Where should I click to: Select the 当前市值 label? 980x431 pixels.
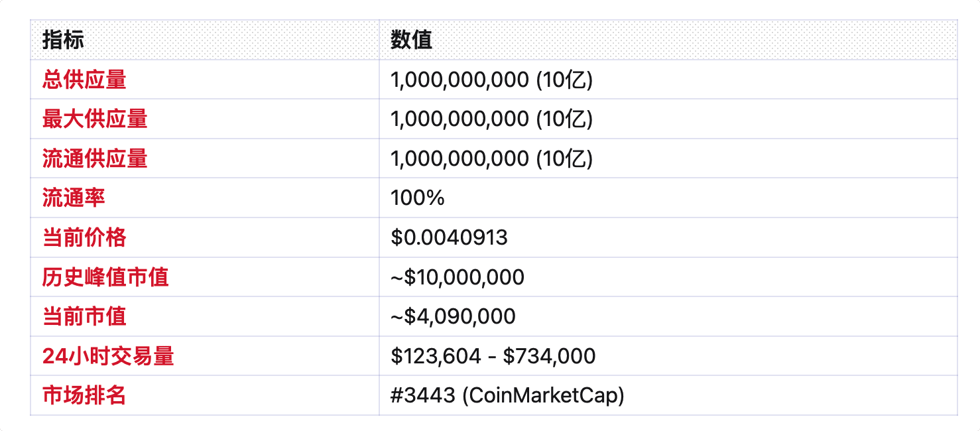point(84,316)
